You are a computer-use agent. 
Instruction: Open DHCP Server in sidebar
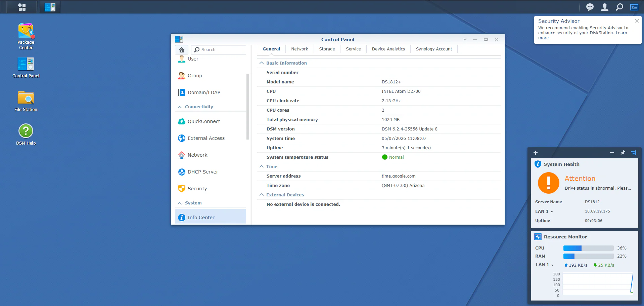point(211,172)
